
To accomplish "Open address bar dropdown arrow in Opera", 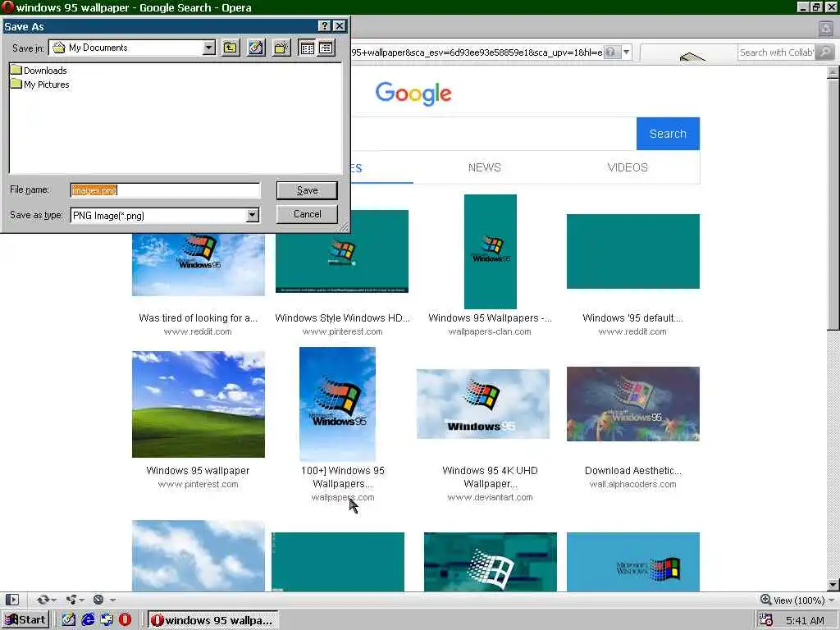I will tap(626, 52).
